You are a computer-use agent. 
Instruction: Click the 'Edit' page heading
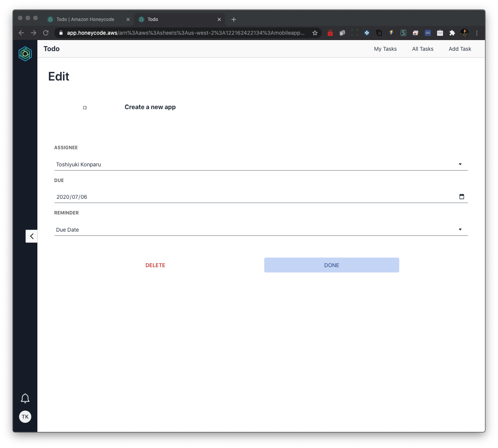[x=59, y=76]
